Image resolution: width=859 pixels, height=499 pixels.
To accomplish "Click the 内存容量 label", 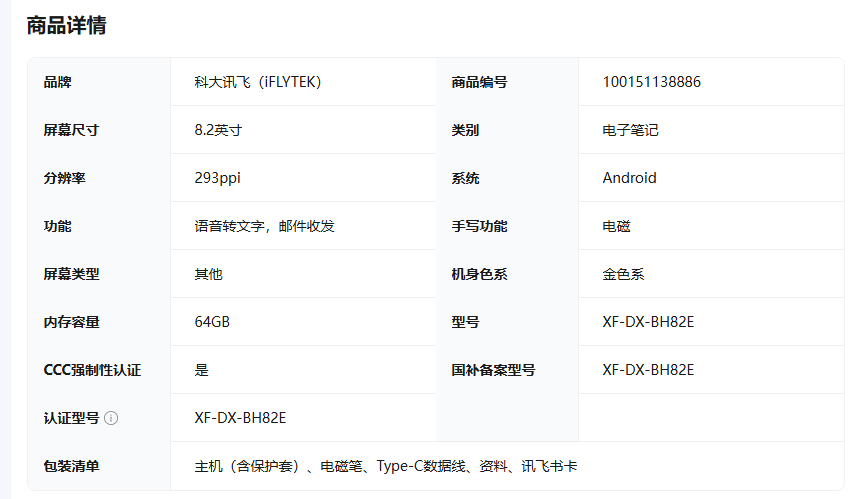I will pos(71,322).
